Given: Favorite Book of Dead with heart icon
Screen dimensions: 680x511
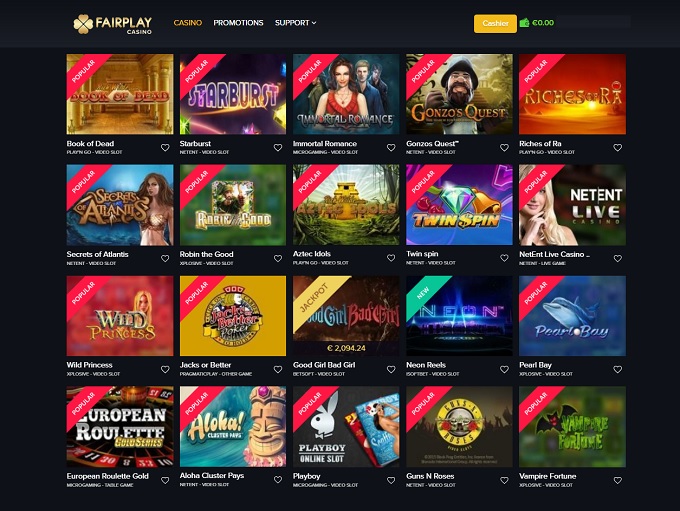Looking at the screenshot, I should (x=165, y=147).
